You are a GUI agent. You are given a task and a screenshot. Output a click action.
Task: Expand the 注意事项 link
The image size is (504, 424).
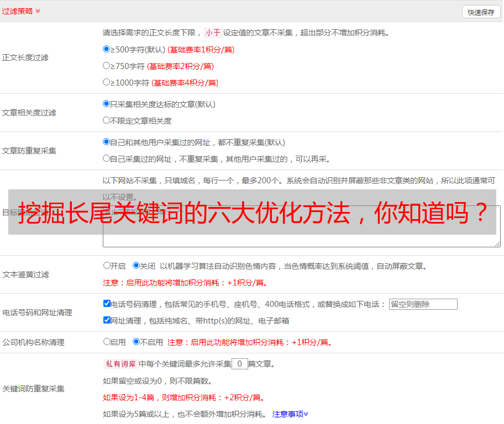[x=290, y=414]
